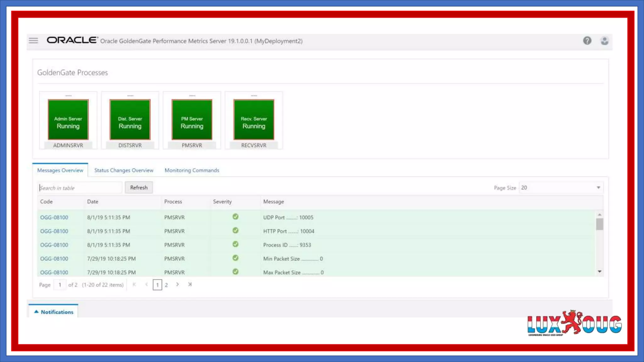This screenshot has height=362, width=644.
Task: Open the user account icon
Action: coord(604,41)
